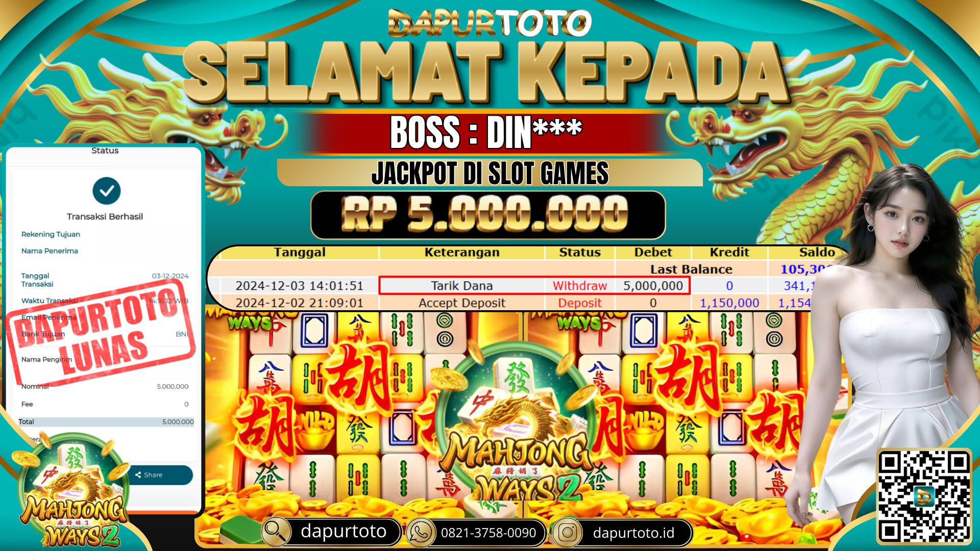
Task: Click the share arrow icon in the Share button
Action: point(138,475)
